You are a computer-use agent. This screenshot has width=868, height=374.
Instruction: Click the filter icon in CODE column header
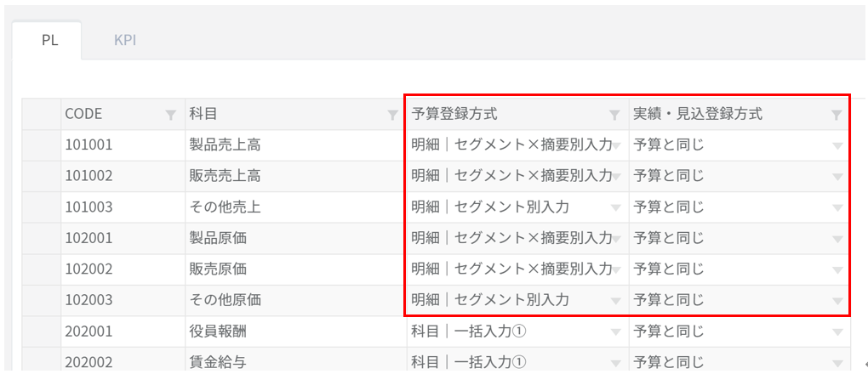[171, 115]
